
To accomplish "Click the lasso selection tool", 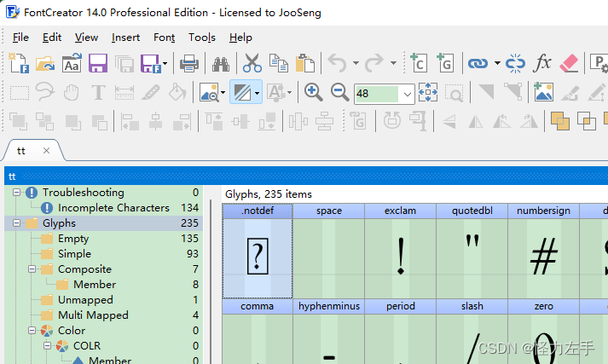I will [45, 92].
